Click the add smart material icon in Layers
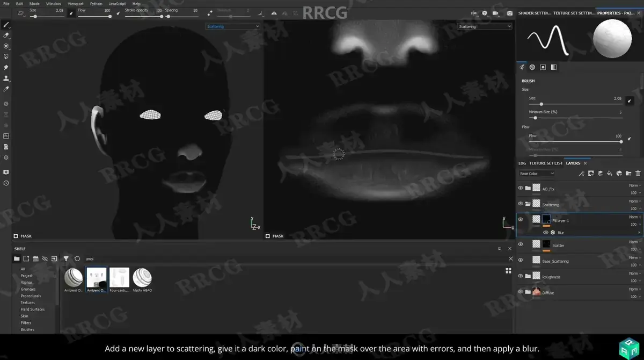 (619, 174)
